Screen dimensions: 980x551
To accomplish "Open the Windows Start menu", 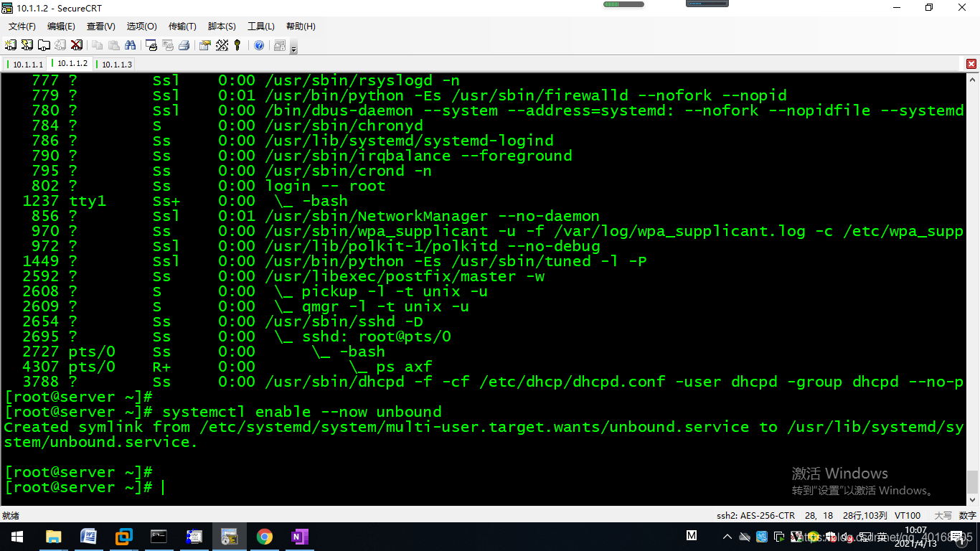I will pos(17,537).
